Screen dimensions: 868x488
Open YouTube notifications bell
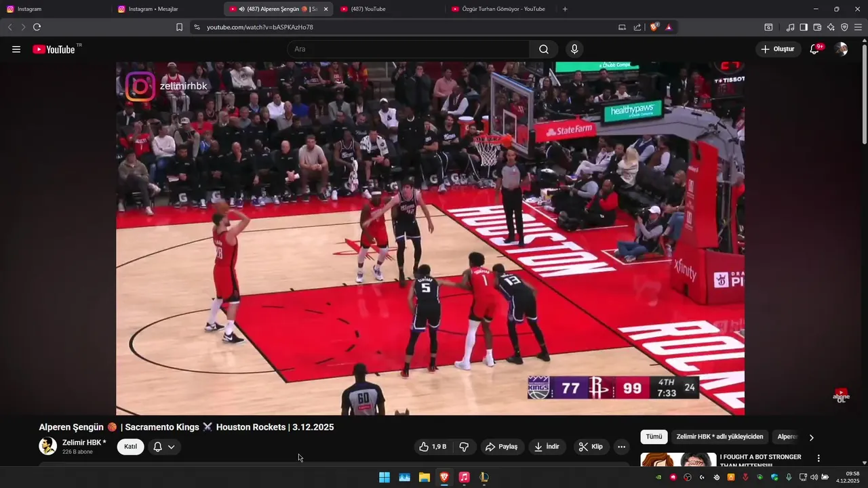814,49
